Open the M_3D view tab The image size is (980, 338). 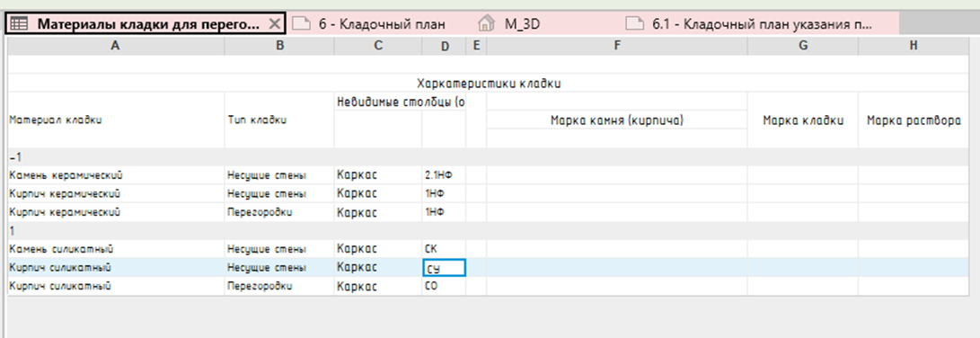pos(523,24)
